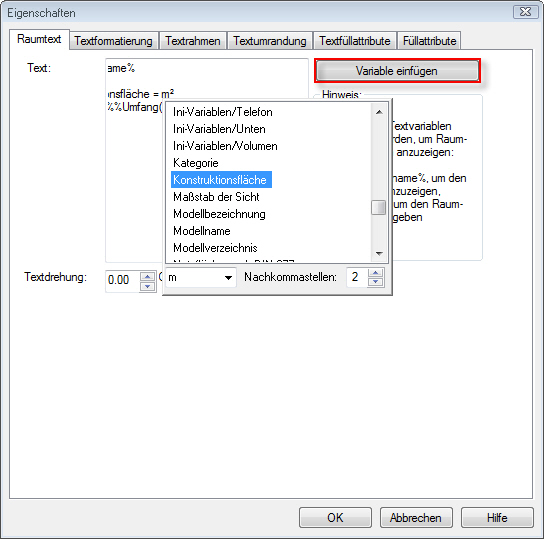Image resolution: width=544 pixels, height=539 pixels.
Task: Decrease Textdrehung value with down arrow
Action: 148,286
